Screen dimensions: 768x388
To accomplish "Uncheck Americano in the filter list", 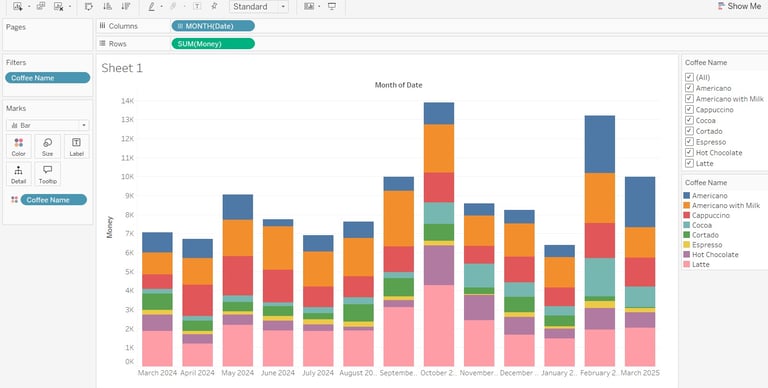I will pos(689,88).
